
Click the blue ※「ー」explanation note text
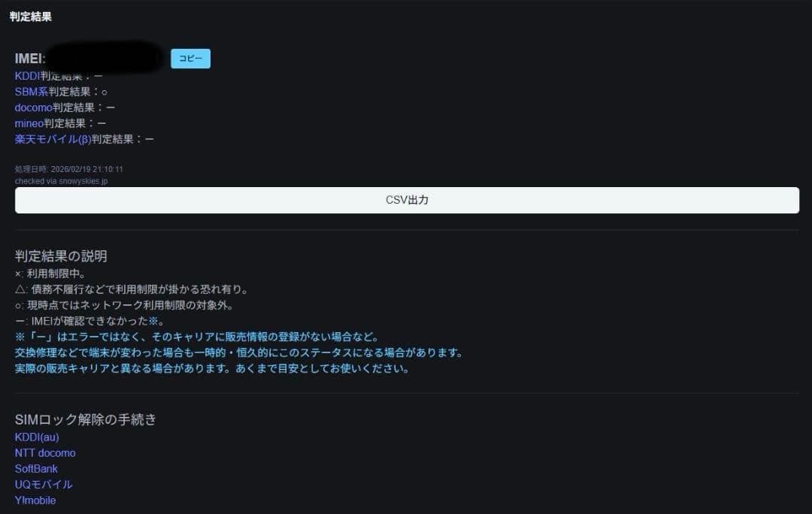coord(197,336)
